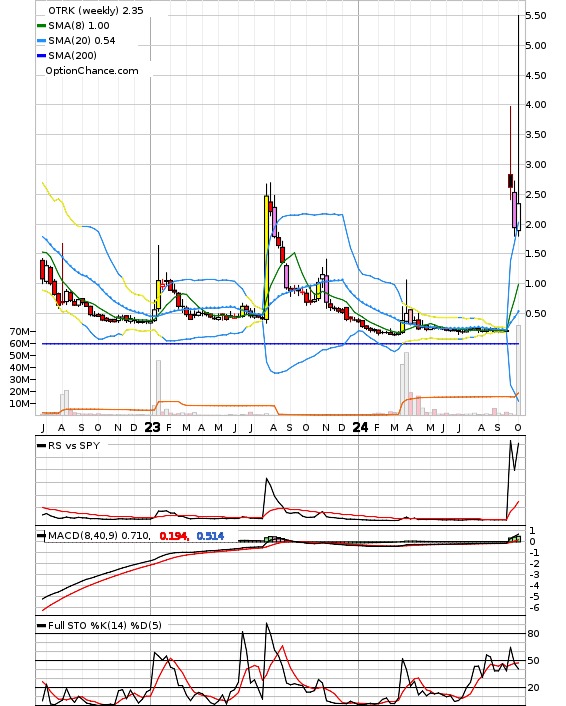
Task: Click the light blue SMA(20) legend swatch
Action: (x=41, y=41)
